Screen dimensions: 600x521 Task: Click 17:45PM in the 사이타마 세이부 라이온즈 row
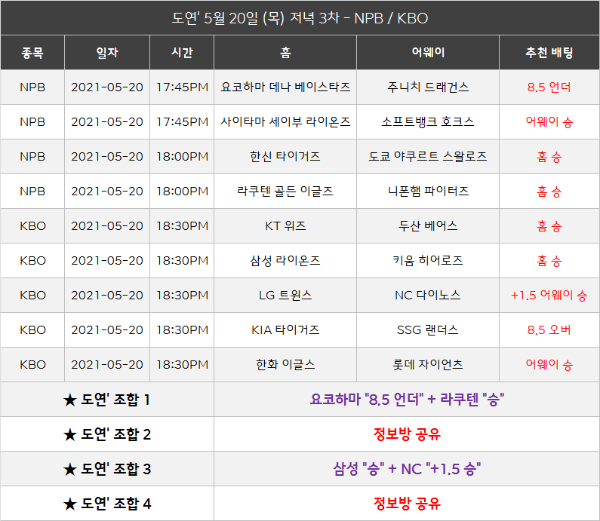pyautogui.click(x=182, y=122)
